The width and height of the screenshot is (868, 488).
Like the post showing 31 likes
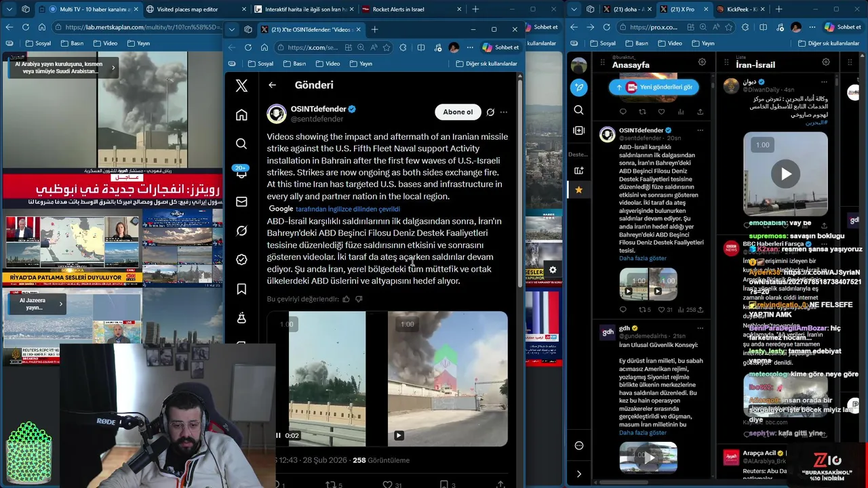coord(387,485)
